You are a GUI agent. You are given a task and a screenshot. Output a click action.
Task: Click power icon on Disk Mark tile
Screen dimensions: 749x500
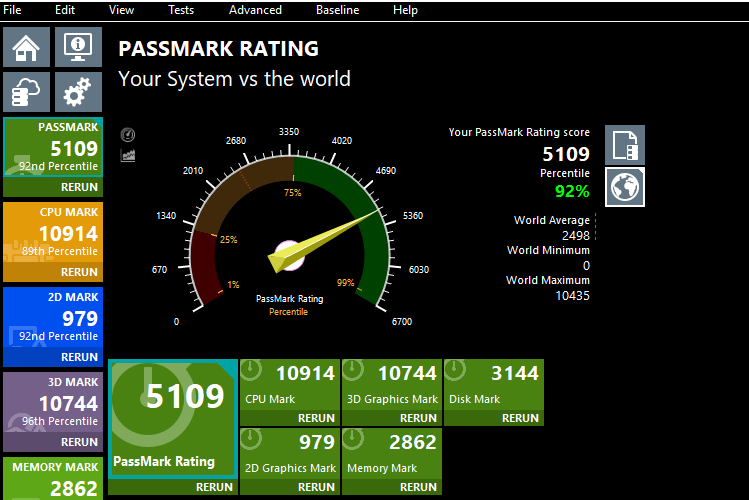pos(455,370)
